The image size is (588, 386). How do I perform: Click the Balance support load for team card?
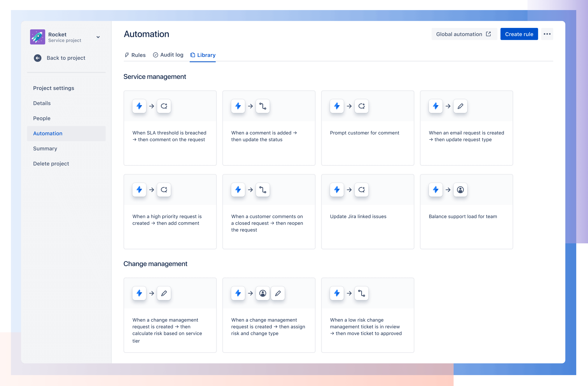(466, 211)
